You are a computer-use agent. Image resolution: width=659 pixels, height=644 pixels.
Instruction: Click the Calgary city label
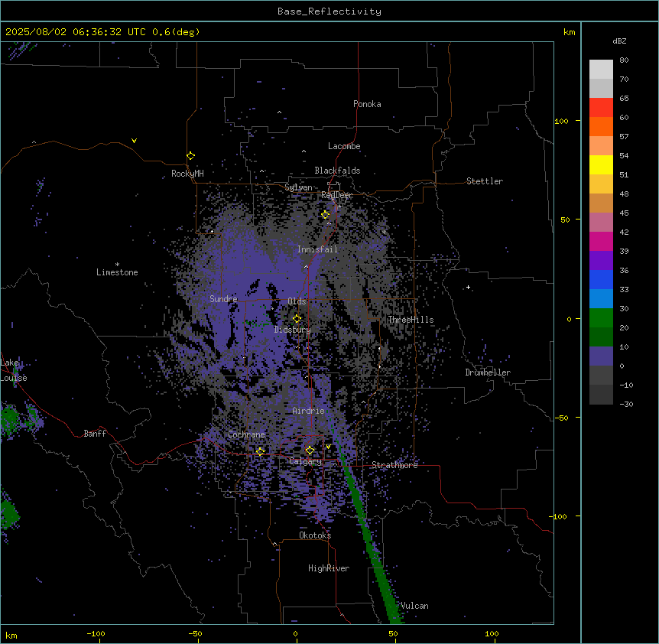306,461
